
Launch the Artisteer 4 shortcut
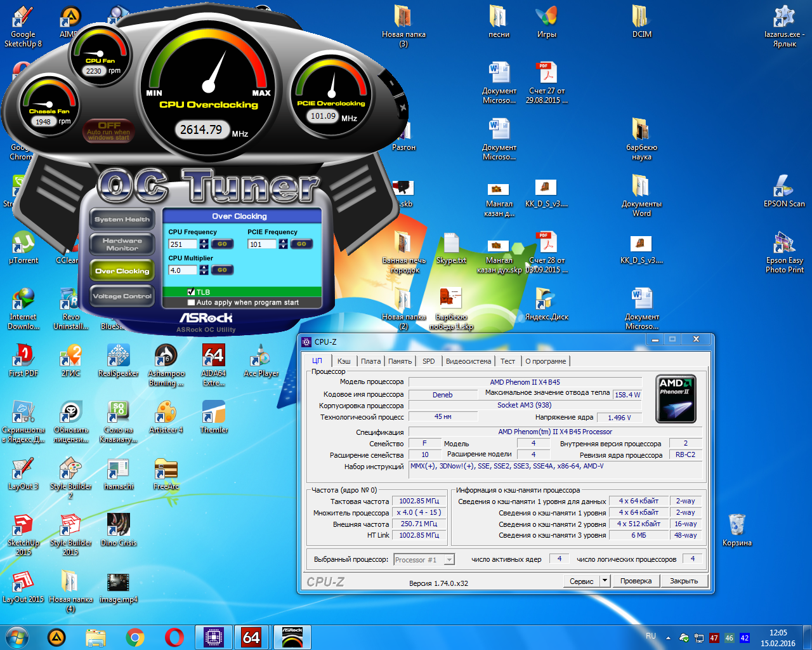[166, 418]
